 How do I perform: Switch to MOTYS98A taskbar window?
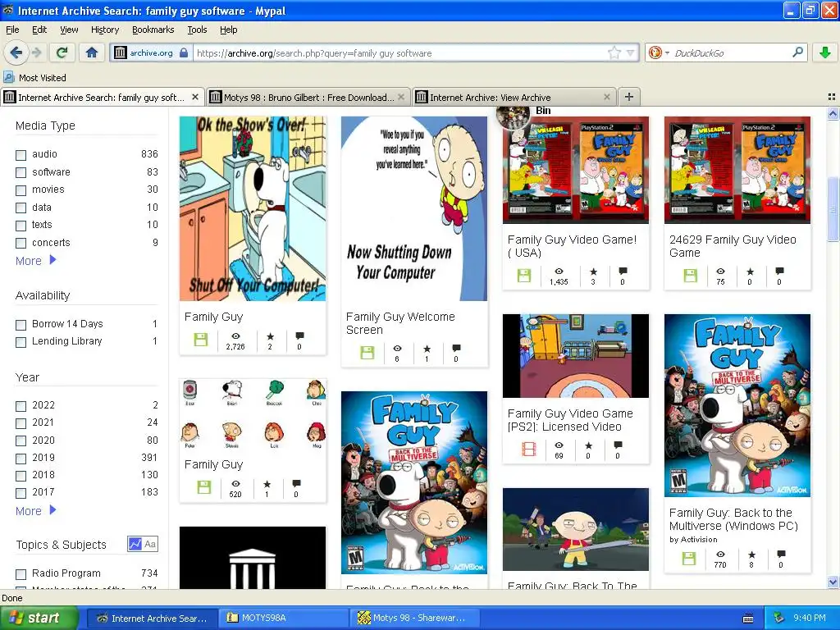(283, 619)
